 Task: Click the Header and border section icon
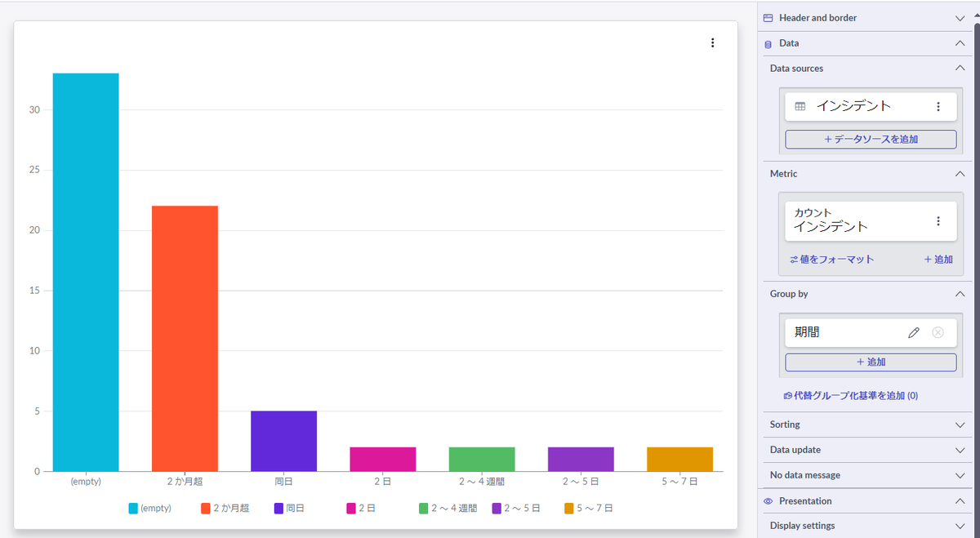768,17
